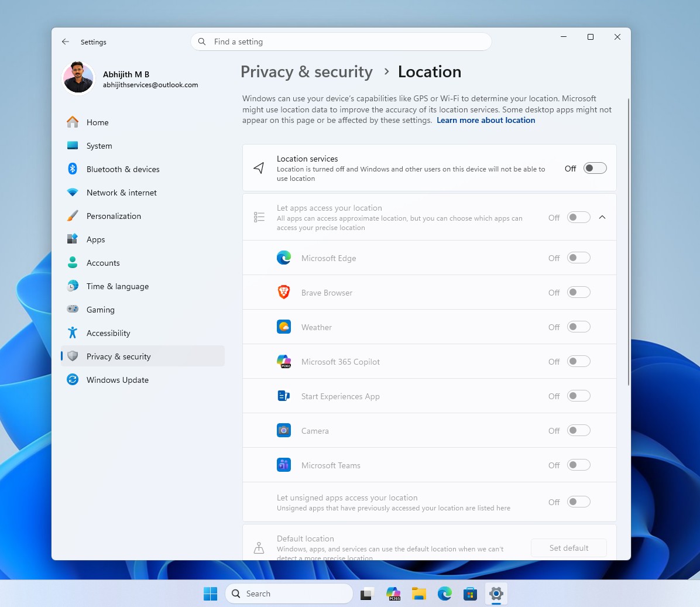
Task: Select Personalization in the sidebar
Action: 142,215
